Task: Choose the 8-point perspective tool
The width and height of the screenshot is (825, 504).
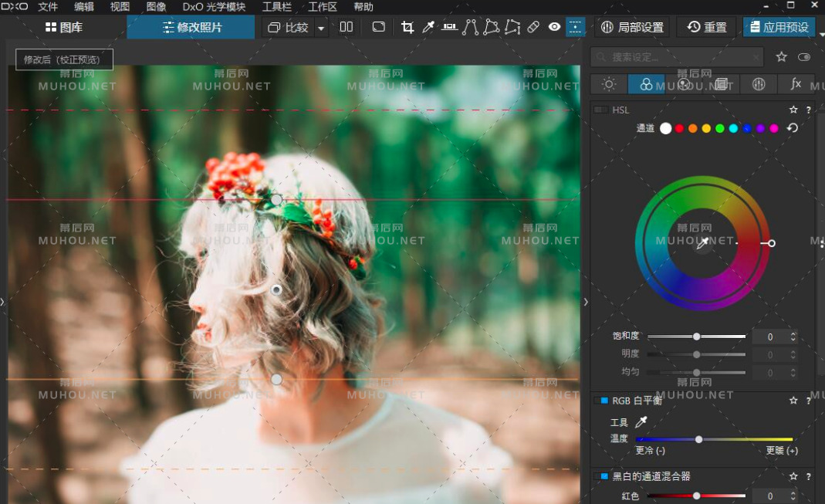Action: tap(512, 27)
